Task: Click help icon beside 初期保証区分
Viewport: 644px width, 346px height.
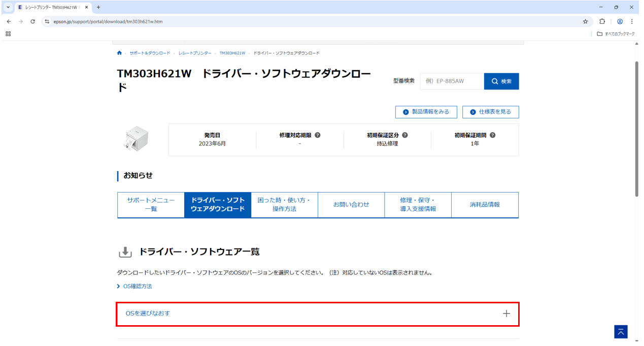Action: [x=405, y=135]
